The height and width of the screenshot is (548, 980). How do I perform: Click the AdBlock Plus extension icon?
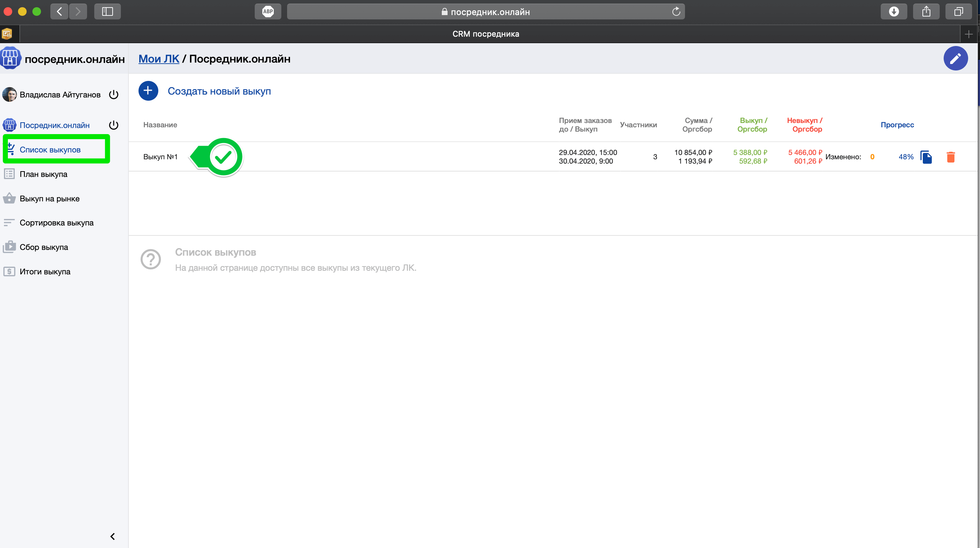point(268,12)
